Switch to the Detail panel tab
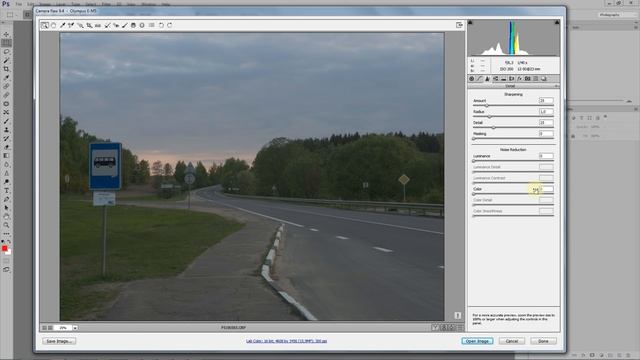Screen dimensions: 640x360 [487, 79]
